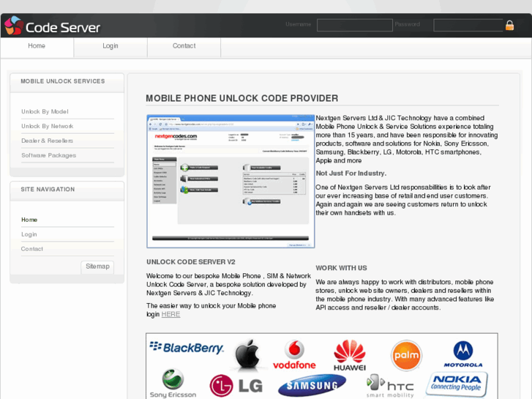Click the Mobile Phone Unlock Code Provider heading

[x=242, y=99]
